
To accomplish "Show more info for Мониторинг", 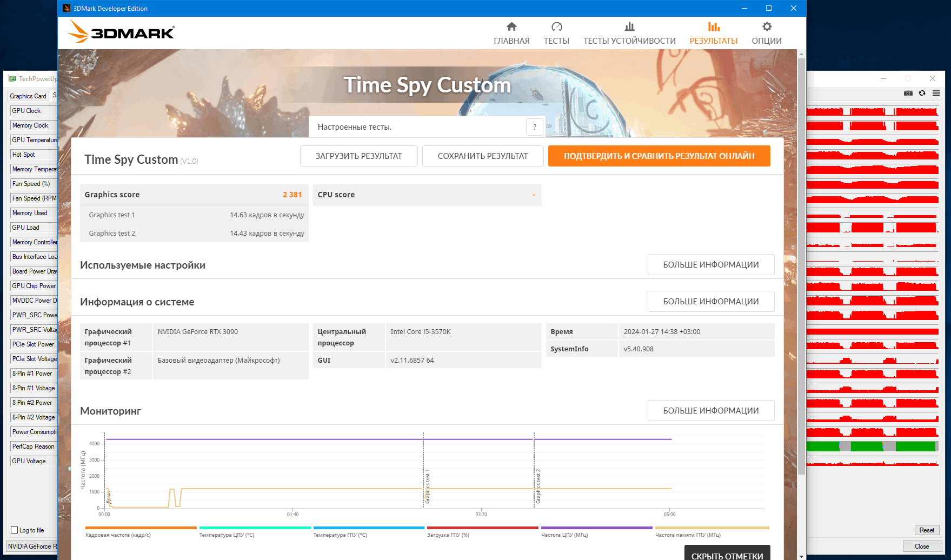I will [711, 411].
